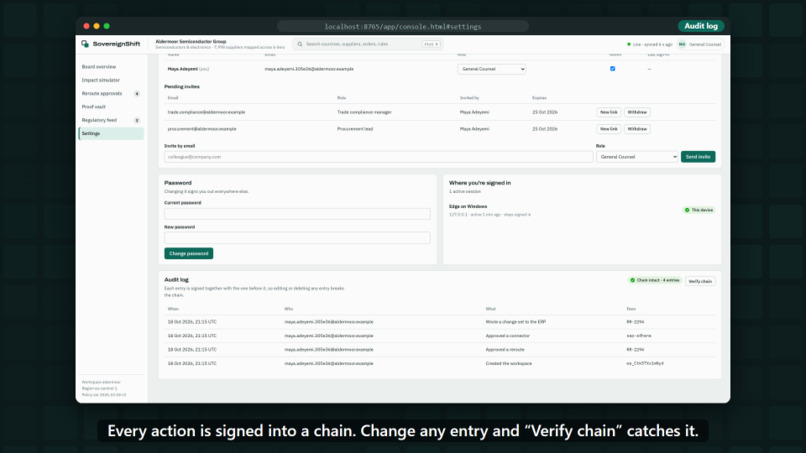The image size is (806, 453).
Task: Click the green Live sync status dot
Action: [629, 44]
